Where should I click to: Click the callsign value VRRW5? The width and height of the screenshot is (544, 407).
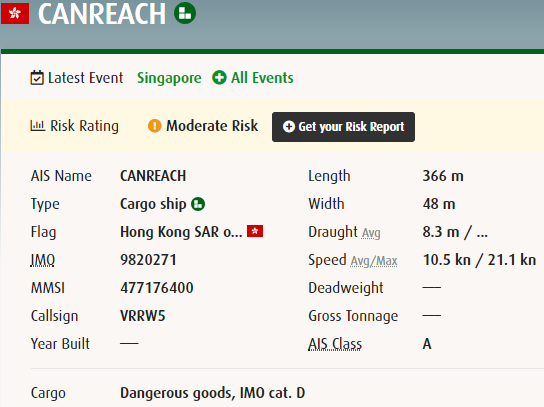click(x=143, y=316)
